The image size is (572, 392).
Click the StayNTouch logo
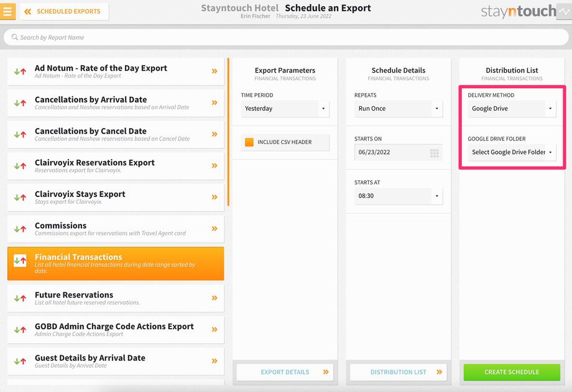pos(519,11)
